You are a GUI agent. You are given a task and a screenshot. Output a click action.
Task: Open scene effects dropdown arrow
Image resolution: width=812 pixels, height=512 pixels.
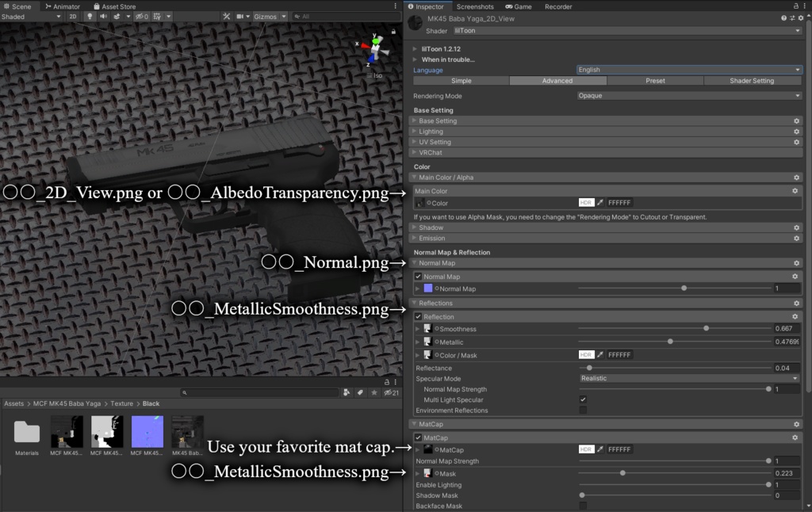click(x=128, y=17)
